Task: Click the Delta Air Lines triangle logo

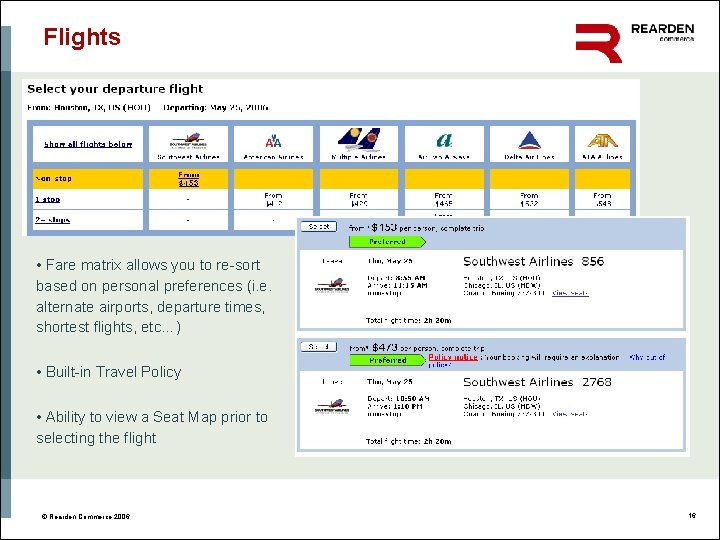Action: (529, 140)
